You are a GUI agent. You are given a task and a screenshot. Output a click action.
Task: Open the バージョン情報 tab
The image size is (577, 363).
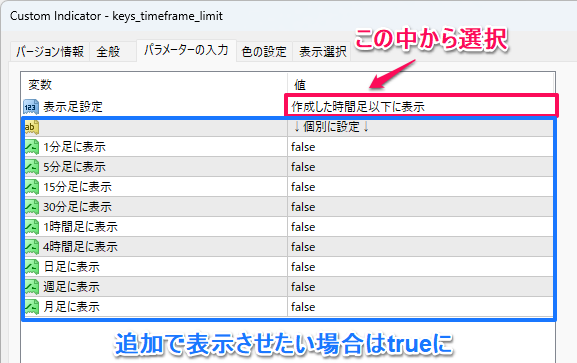tap(50, 51)
